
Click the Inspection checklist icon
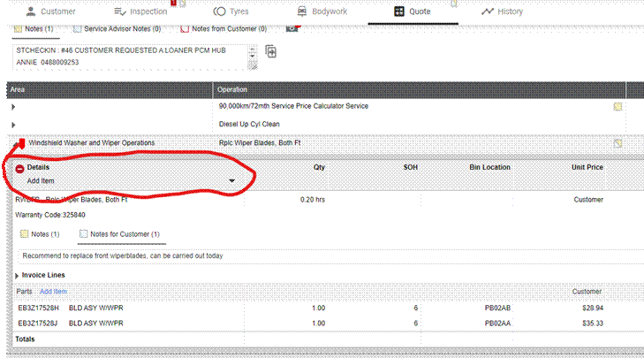pyautogui.click(x=119, y=11)
